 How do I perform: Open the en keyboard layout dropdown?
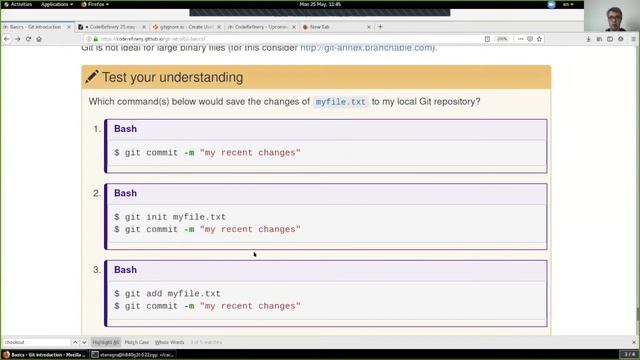(x=568, y=4)
